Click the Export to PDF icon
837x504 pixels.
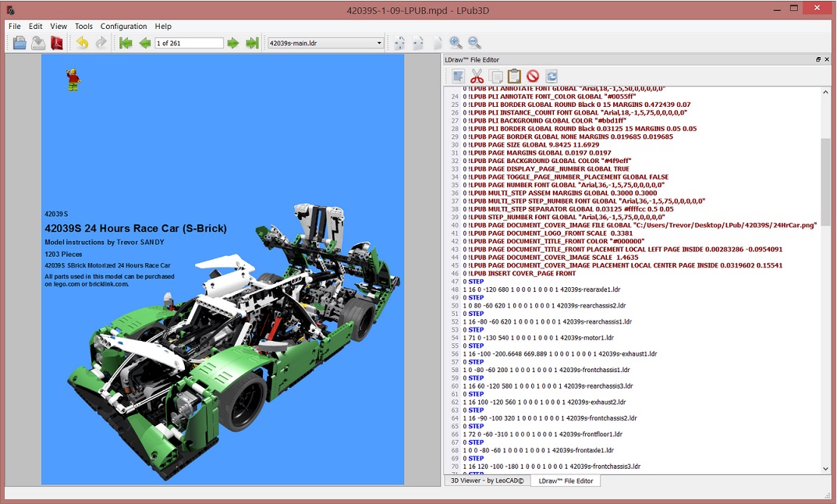coord(57,43)
